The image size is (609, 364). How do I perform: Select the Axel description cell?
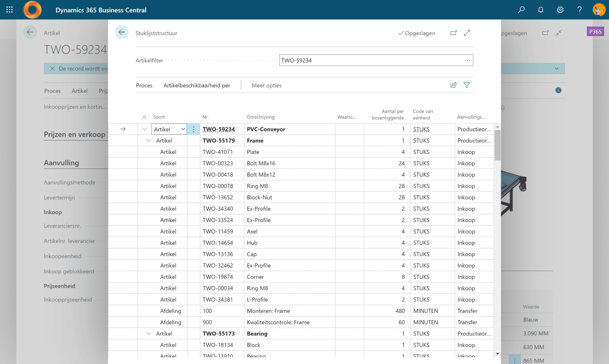coord(290,232)
